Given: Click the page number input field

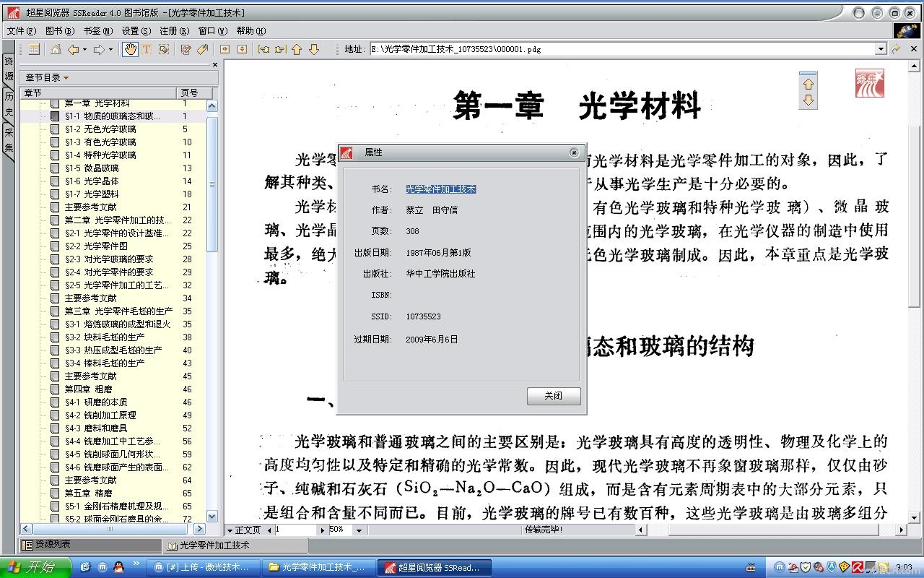Looking at the screenshot, I should (296, 530).
